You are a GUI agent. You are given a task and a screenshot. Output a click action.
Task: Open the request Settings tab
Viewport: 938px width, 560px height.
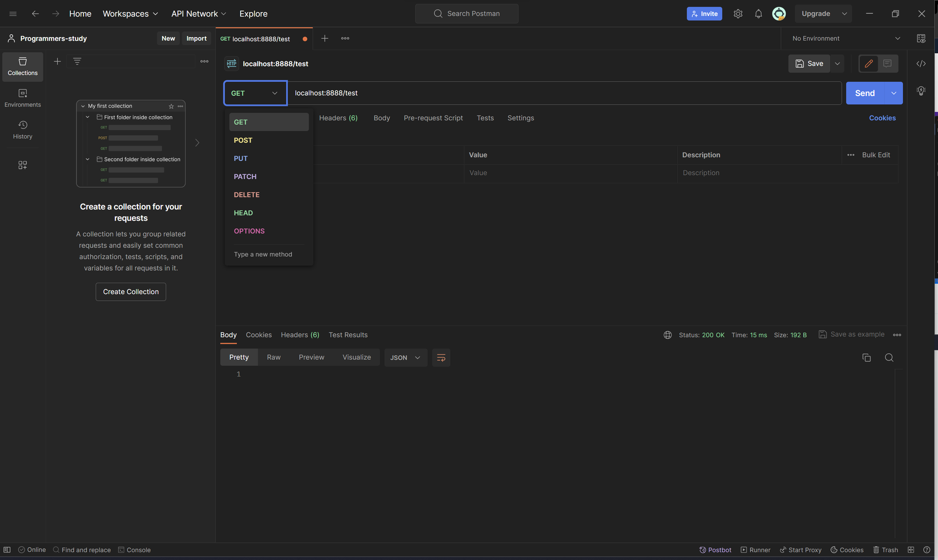pyautogui.click(x=521, y=118)
